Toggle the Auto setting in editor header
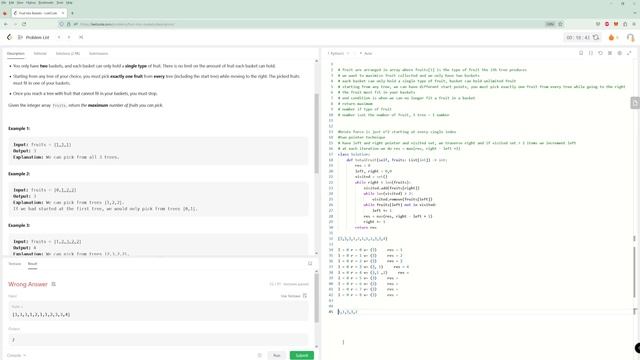The height and width of the screenshot is (360, 640). tap(366, 53)
